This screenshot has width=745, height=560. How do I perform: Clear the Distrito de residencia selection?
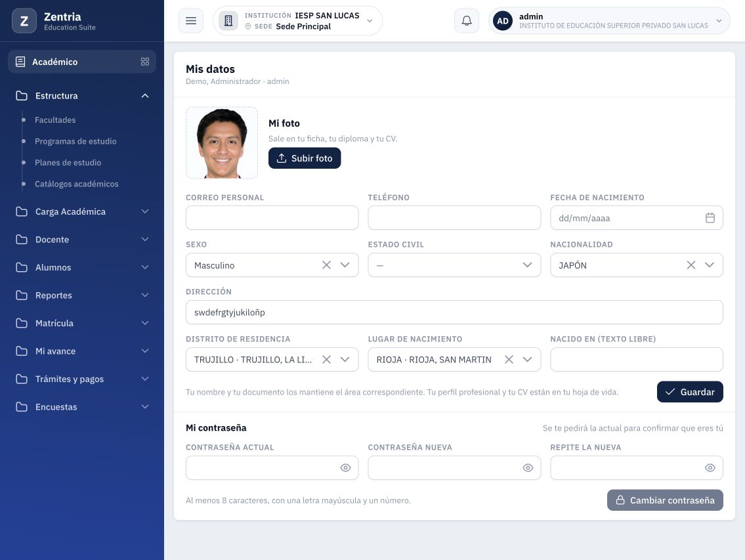click(x=326, y=359)
